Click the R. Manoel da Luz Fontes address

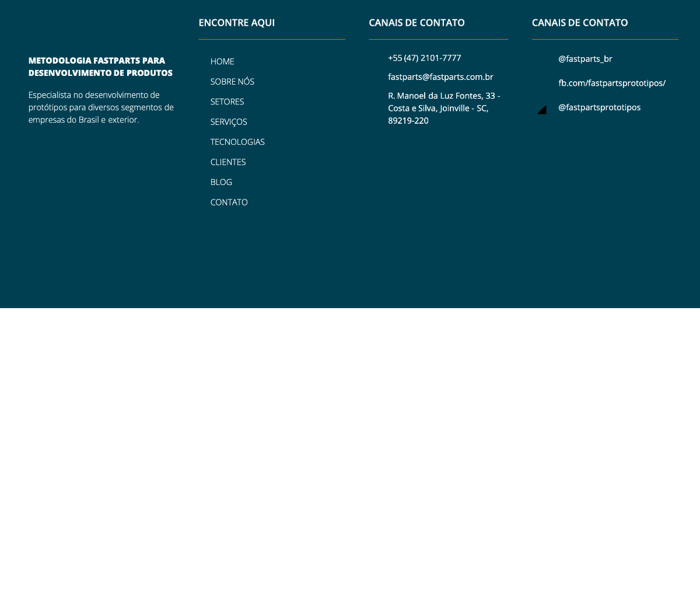pyautogui.click(x=444, y=108)
